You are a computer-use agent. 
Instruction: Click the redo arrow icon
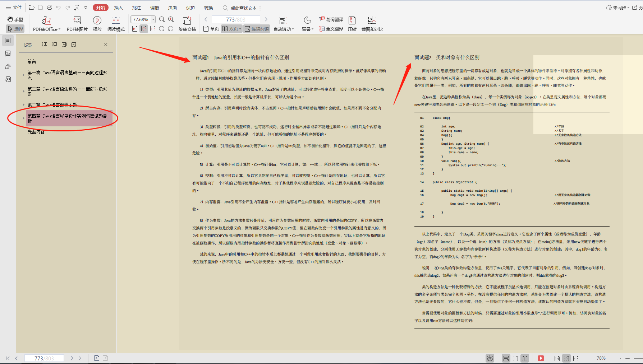coord(68,8)
